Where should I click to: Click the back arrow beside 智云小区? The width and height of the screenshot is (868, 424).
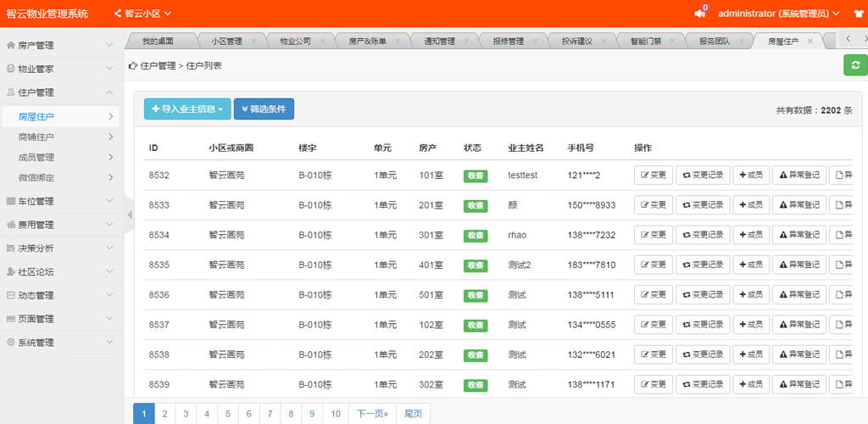pos(118,14)
